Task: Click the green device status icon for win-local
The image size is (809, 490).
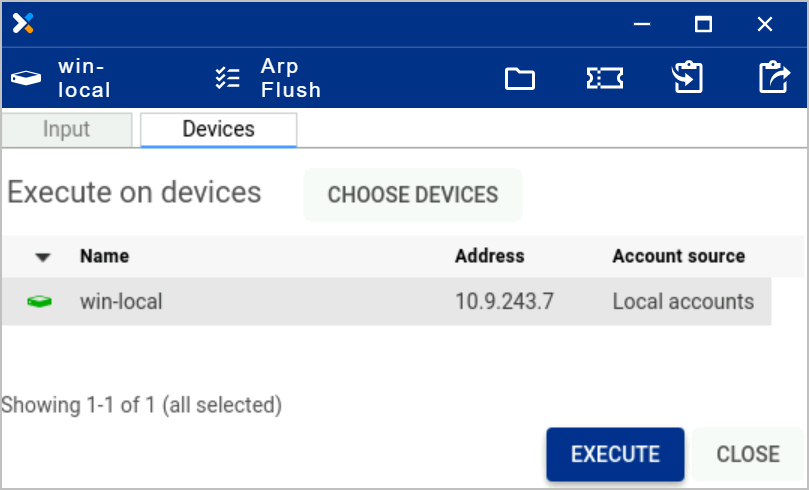Action: tap(39, 301)
